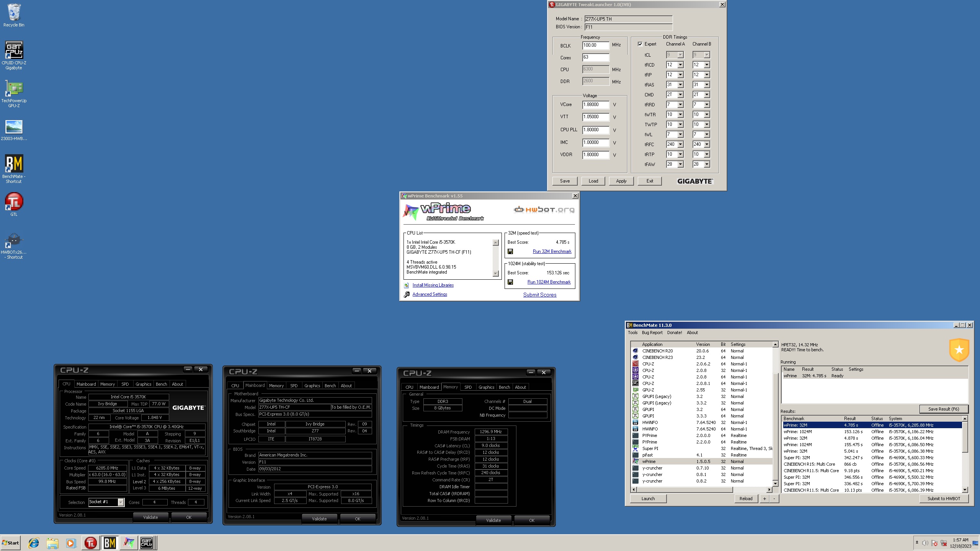Click Save Result (F6) button
The image size is (980, 551).
click(x=944, y=409)
